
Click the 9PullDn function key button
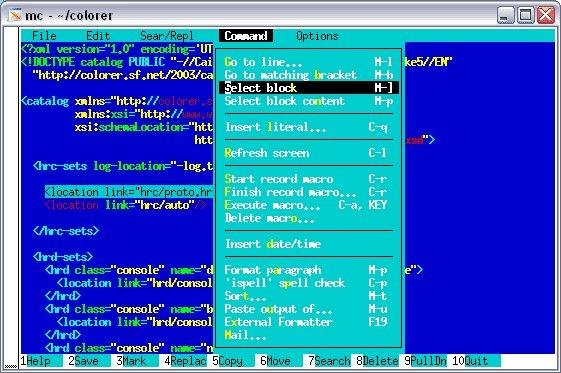click(x=425, y=360)
